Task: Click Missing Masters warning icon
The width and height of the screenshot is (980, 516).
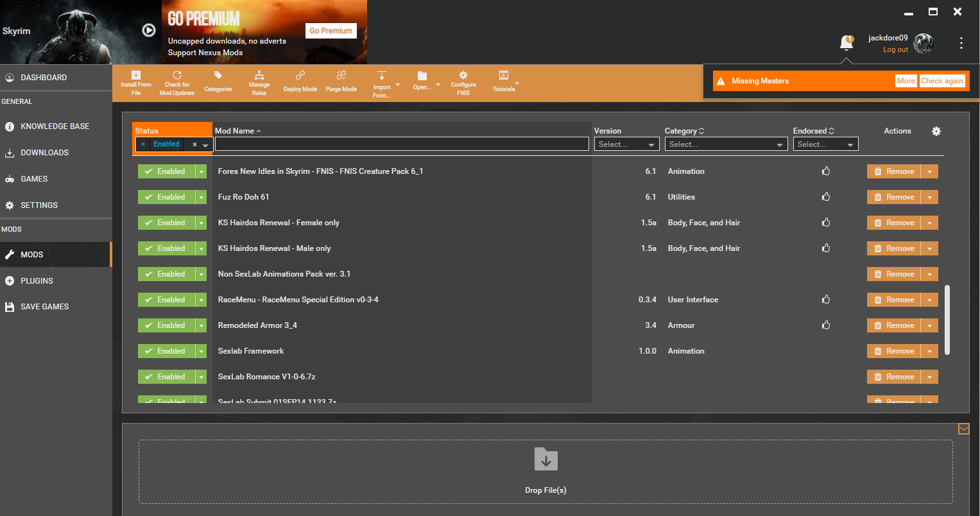Action: click(x=721, y=81)
